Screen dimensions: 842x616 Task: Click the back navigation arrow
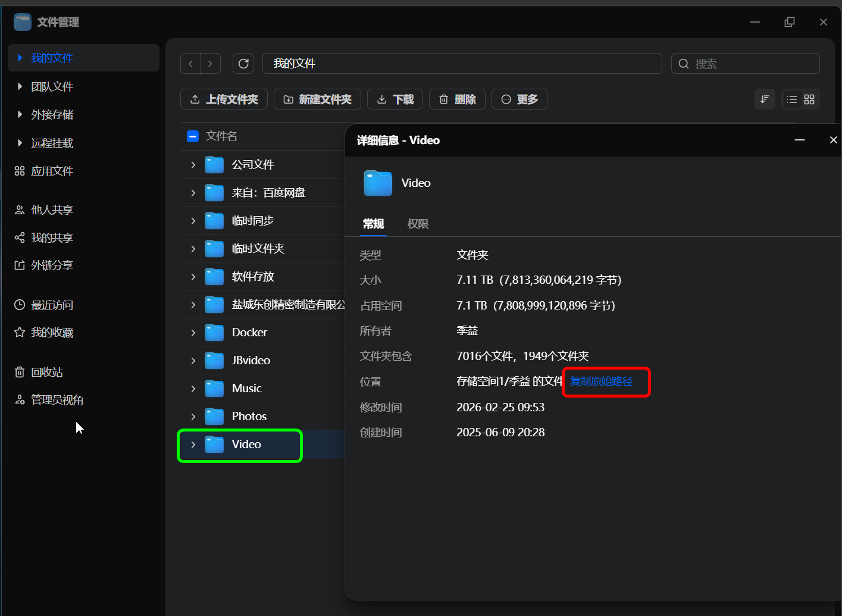point(190,63)
